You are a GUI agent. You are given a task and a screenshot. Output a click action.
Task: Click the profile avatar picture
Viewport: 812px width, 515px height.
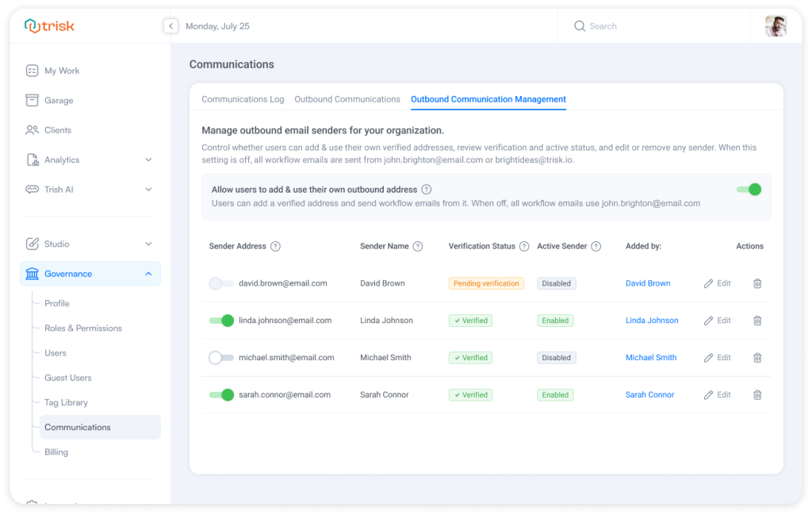click(776, 25)
